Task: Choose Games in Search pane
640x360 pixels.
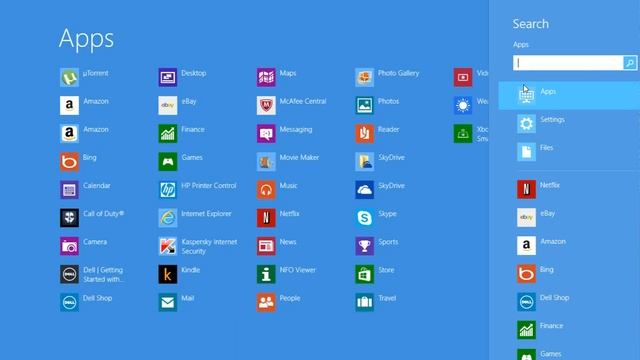Action: [x=569, y=353]
